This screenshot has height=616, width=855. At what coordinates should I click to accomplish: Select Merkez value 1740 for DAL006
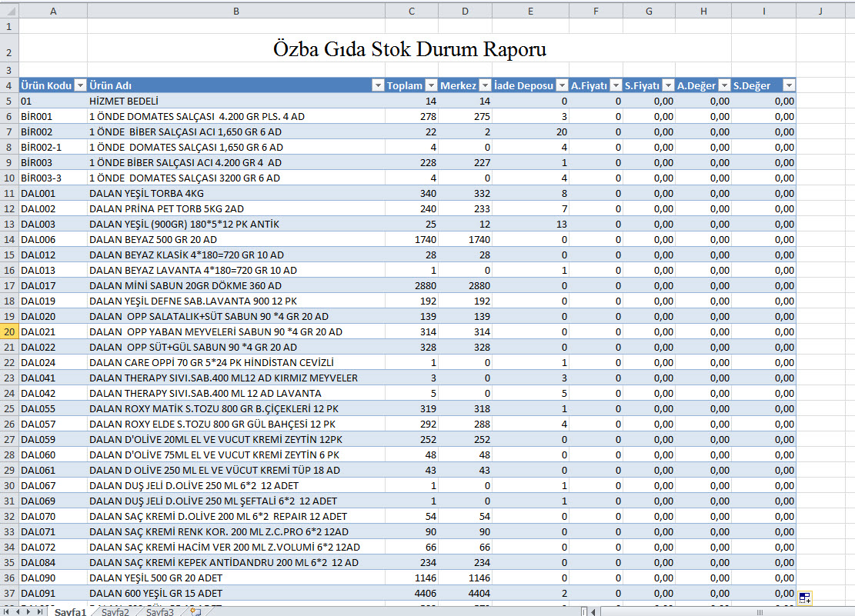coord(465,239)
